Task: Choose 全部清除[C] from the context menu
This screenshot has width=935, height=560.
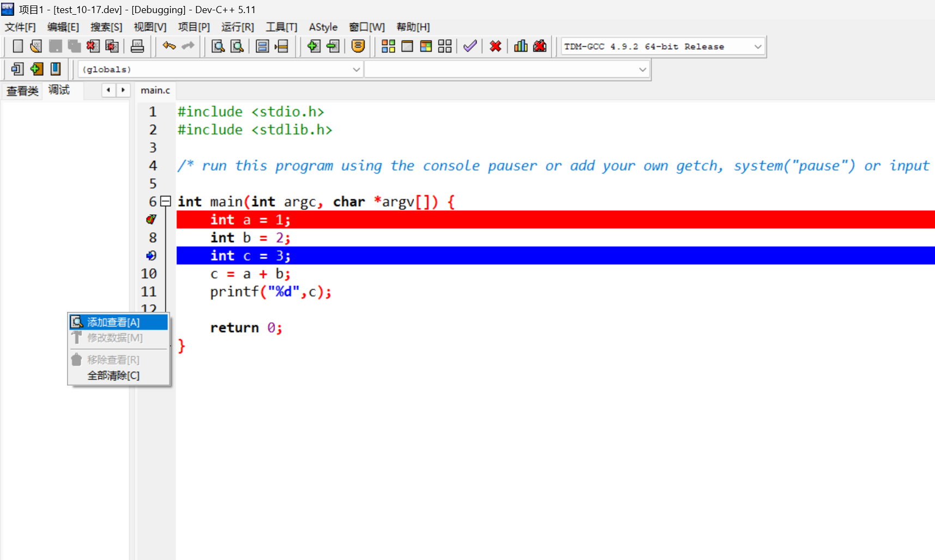Action: pyautogui.click(x=119, y=376)
